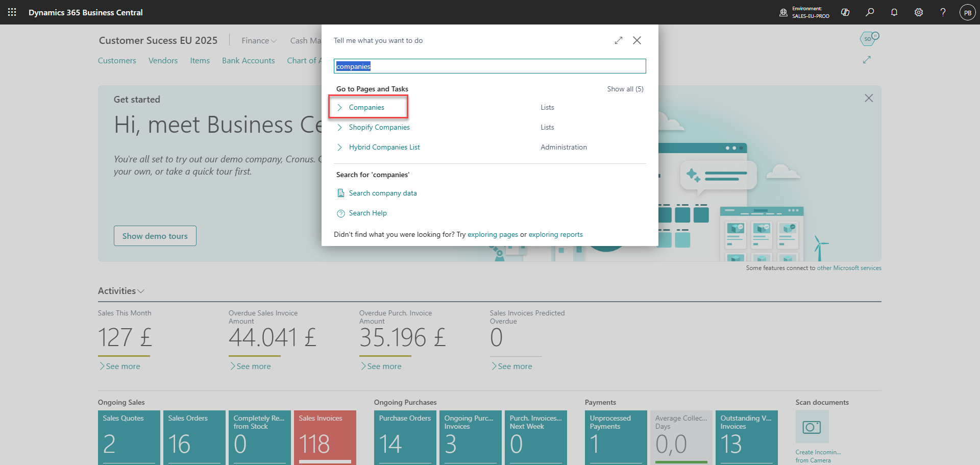
Task: Click See more under Overdue Sales Invoice Amount
Action: coord(250,366)
